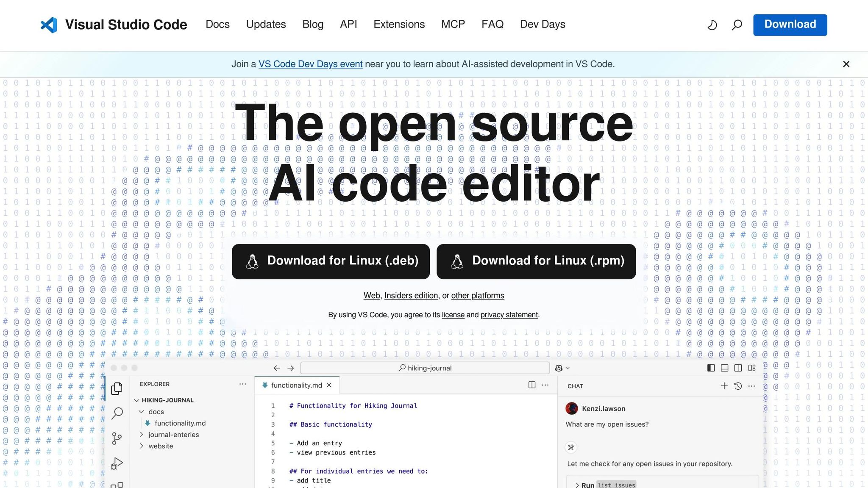
Task: Click the "- view previous entries" line
Action: coord(332,452)
